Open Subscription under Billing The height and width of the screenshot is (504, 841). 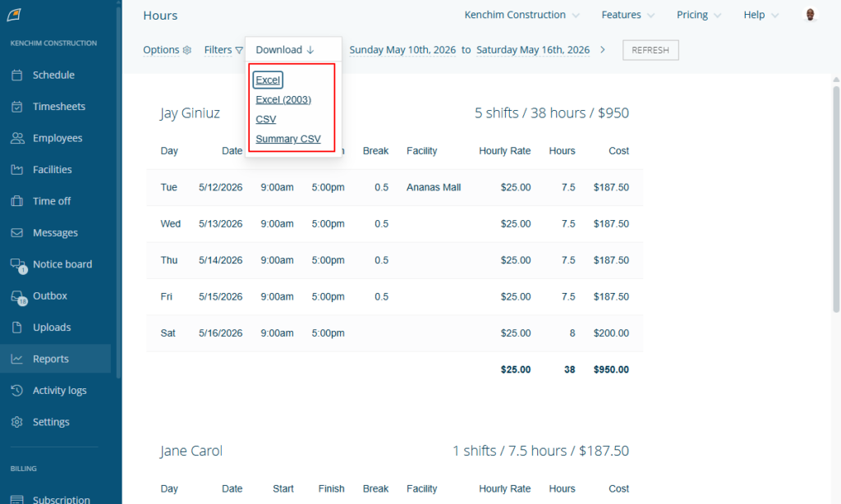[61, 499]
